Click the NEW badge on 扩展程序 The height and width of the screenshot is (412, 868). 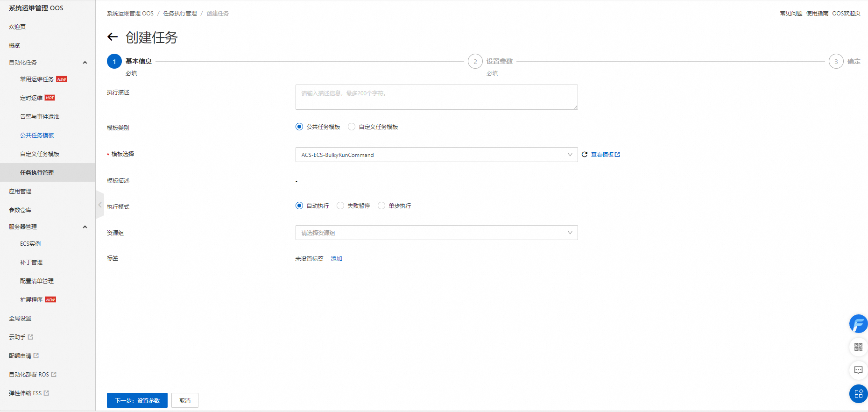coord(50,299)
